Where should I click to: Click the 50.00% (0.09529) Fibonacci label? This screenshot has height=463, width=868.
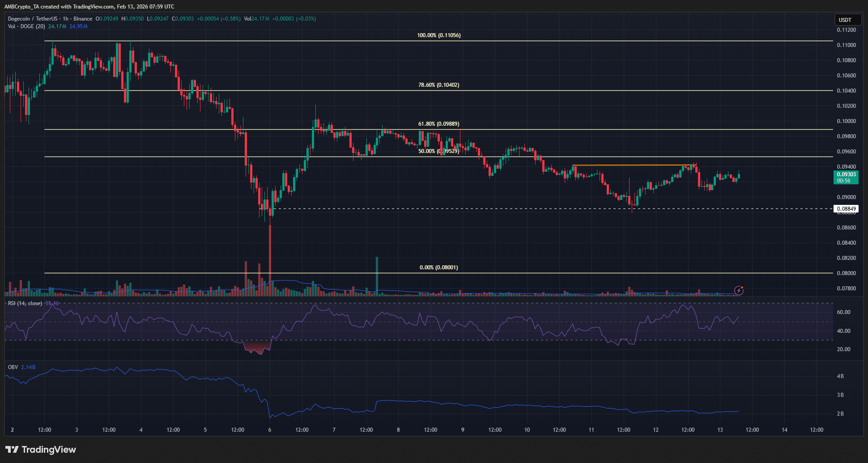click(x=438, y=152)
